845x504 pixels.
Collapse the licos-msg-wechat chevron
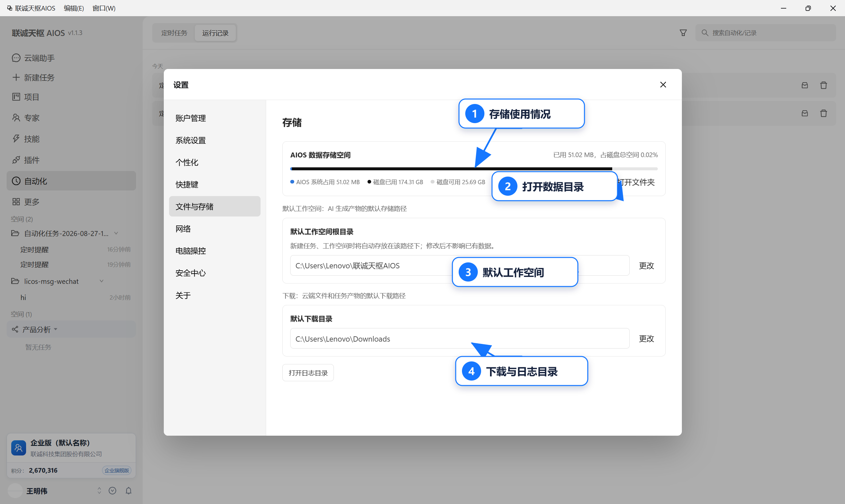coord(101,281)
